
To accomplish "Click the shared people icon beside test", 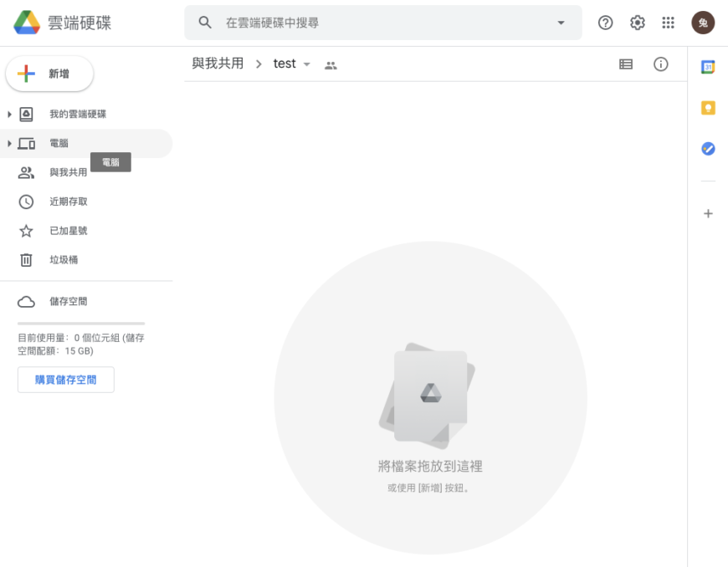I will tap(331, 65).
